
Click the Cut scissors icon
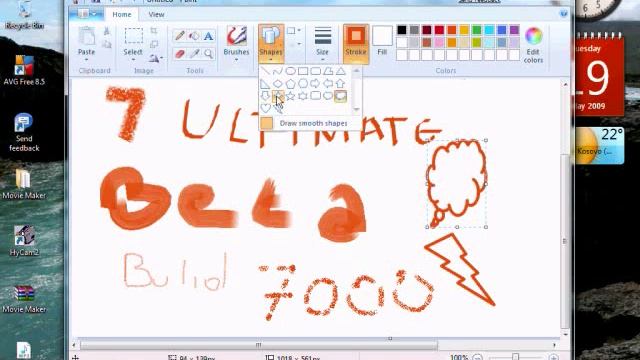pos(107,31)
